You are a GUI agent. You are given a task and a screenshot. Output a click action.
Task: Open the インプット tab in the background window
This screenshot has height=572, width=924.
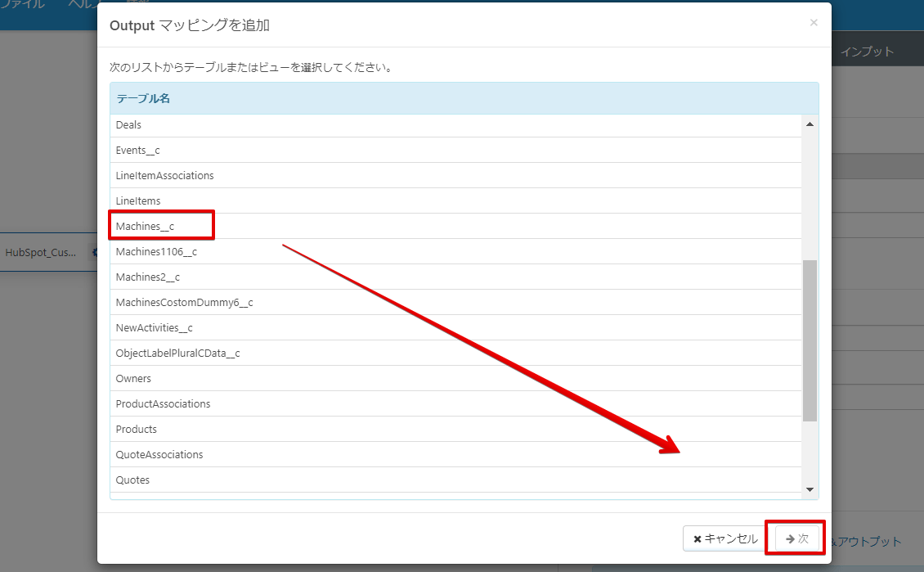click(867, 52)
